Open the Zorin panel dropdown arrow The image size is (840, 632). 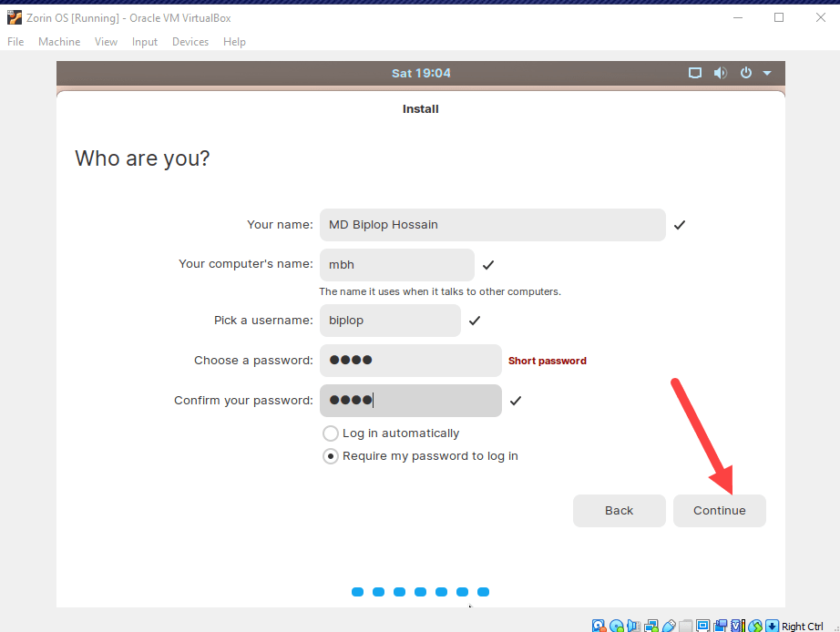tap(765, 73)
